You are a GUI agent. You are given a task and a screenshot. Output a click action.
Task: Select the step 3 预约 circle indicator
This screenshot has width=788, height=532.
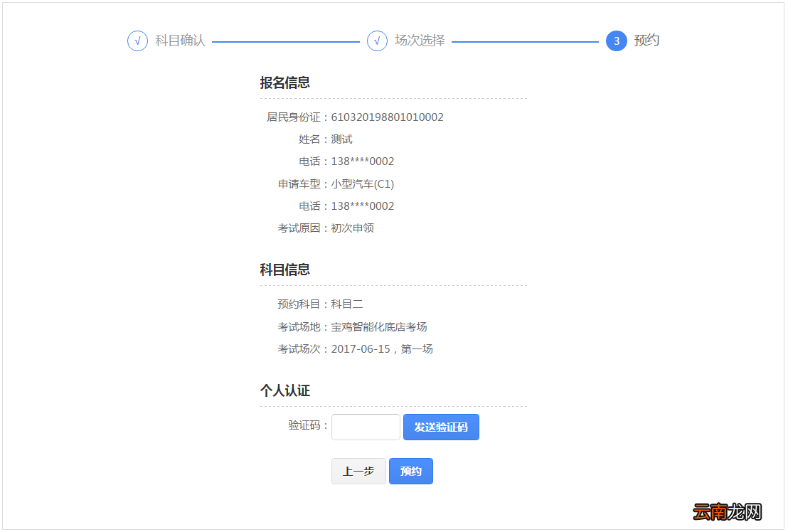click(615, 41)
